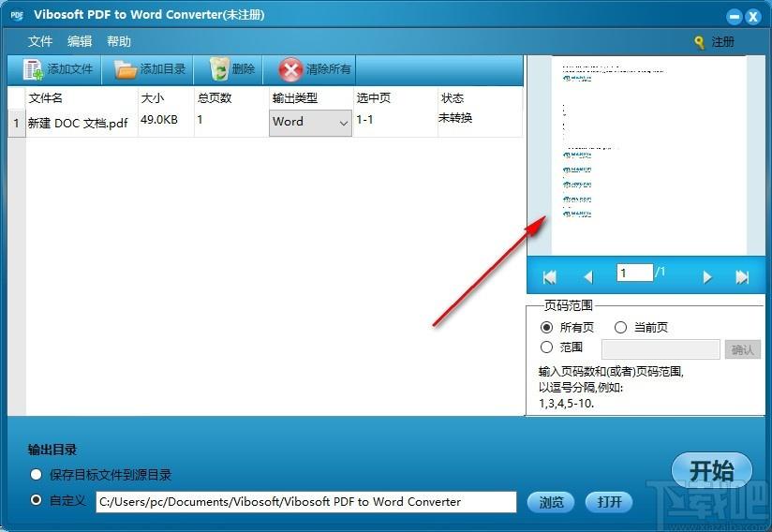The height and width of the screenshot is (532, 772).
Task: Click the Output Type (输出类型) column header
Action: (311, 98)
